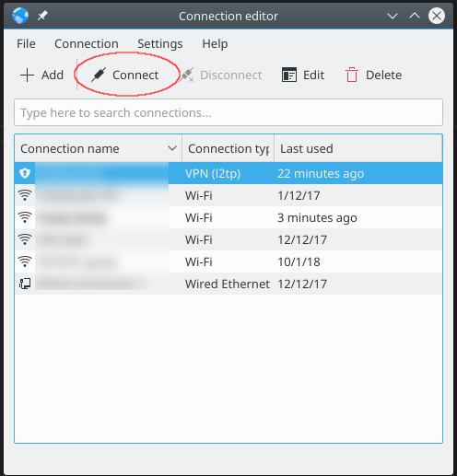Sort by Last used column header
This screenshot has width=457, height=476.
tap(358, 148)
